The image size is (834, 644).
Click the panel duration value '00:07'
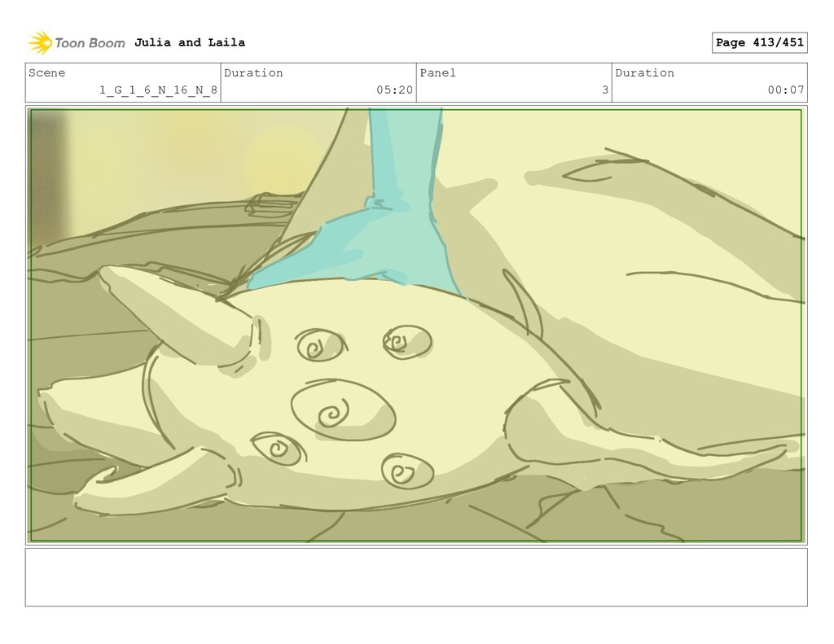click(786, 90)
